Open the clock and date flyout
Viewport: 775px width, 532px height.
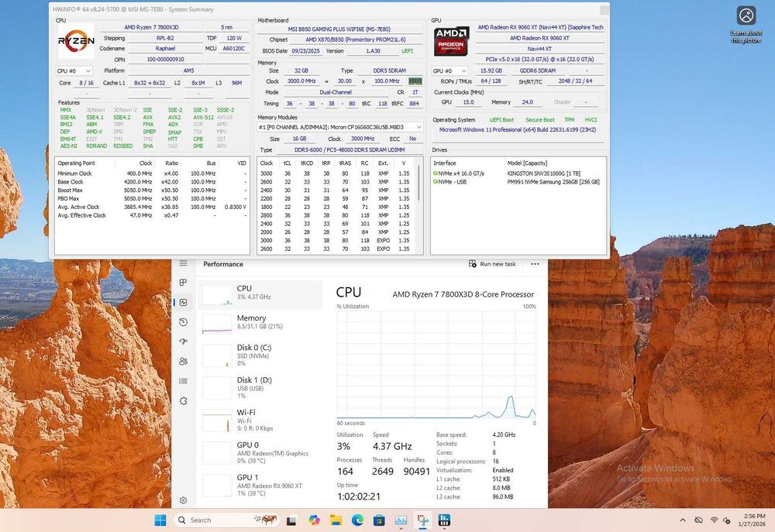[x=752, y=520]
